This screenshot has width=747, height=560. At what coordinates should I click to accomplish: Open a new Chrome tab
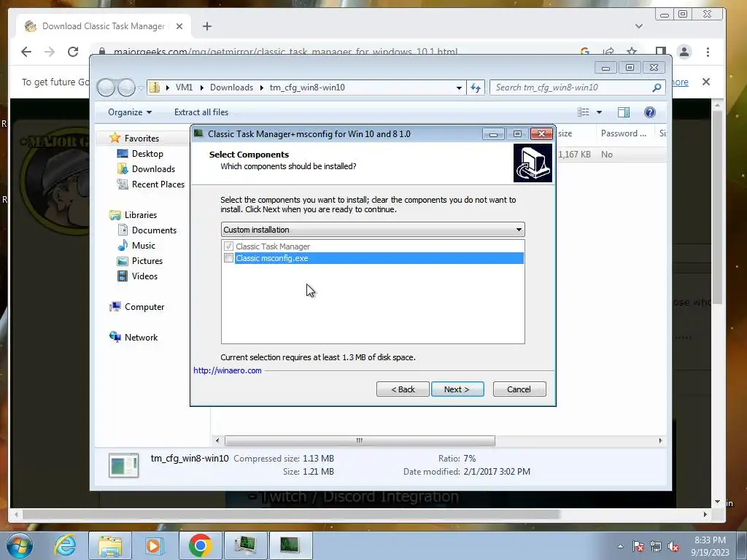pos(206,26)
